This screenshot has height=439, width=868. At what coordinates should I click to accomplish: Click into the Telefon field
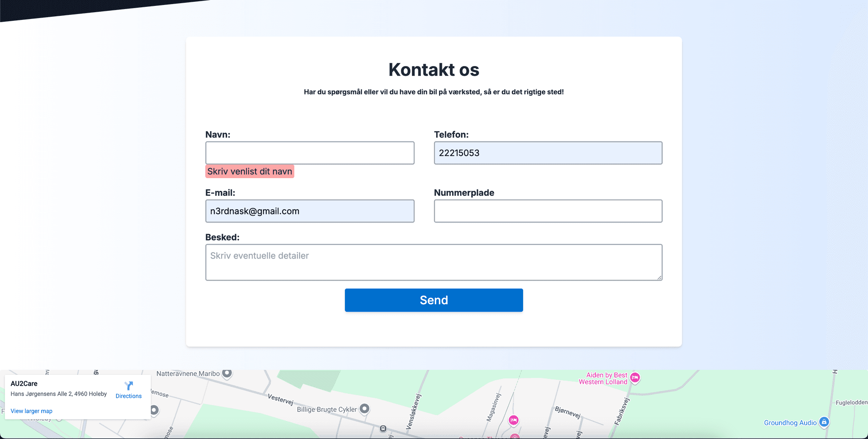click(548, 153)
